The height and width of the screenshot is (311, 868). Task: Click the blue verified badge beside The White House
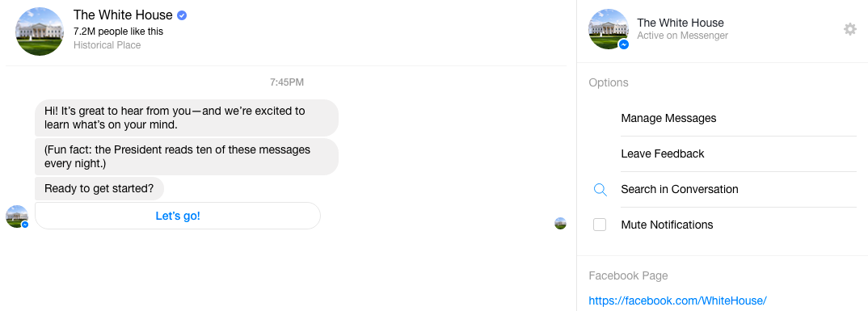182,15
